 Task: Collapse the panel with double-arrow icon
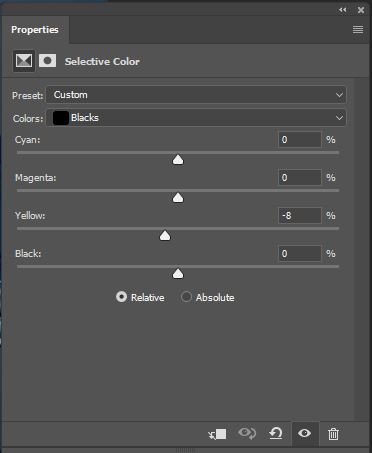pyautogui.click(x=342, y=10)
